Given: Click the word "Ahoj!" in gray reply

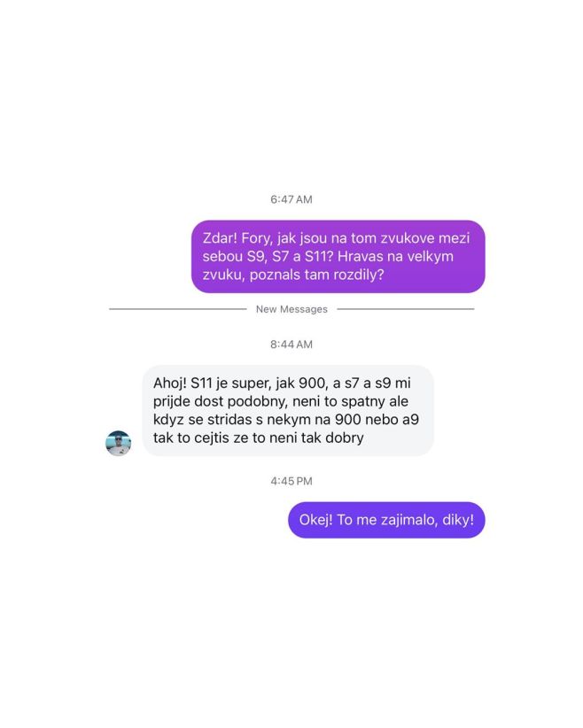Looking at the screenshot, I should point(169,383).
